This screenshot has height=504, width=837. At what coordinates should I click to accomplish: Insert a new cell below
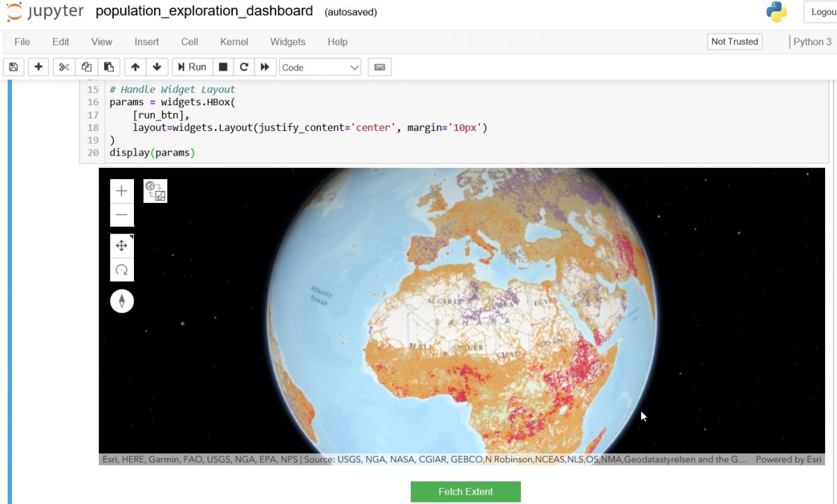[x=38, y=66]
